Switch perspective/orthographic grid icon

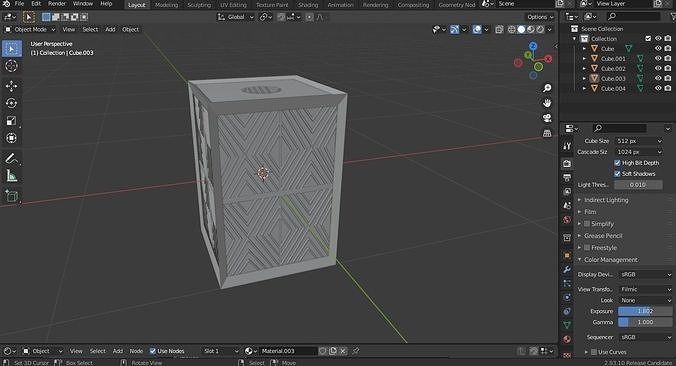click(547, 133)
